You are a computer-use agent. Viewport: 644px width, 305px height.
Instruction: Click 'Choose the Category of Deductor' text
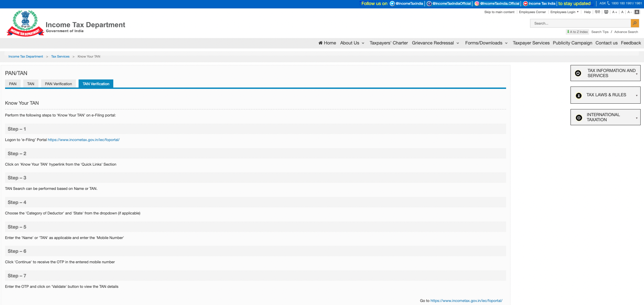73,213
